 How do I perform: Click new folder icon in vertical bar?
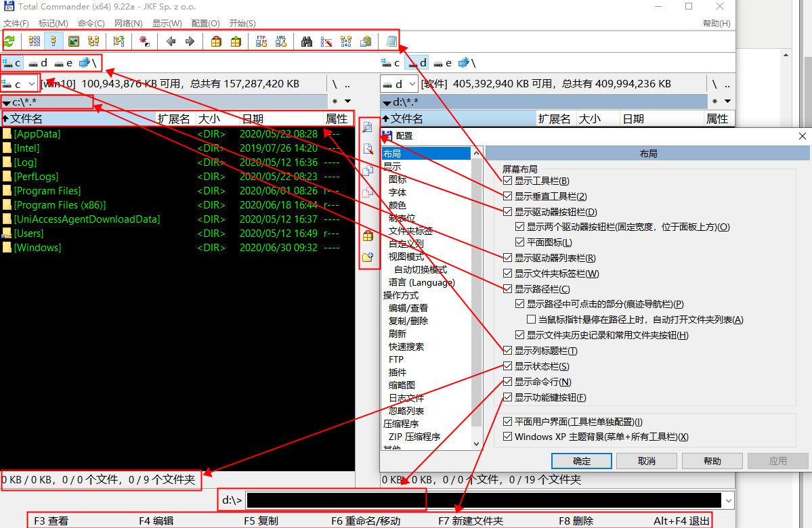click(368, 257)
